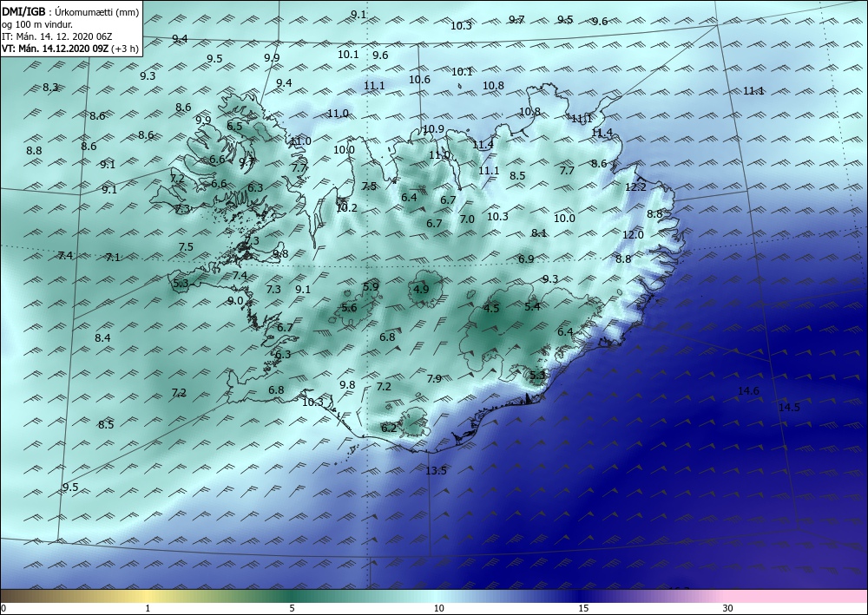
Task: Click the 1 tick label on the color scale
Action: pos(148,608)
